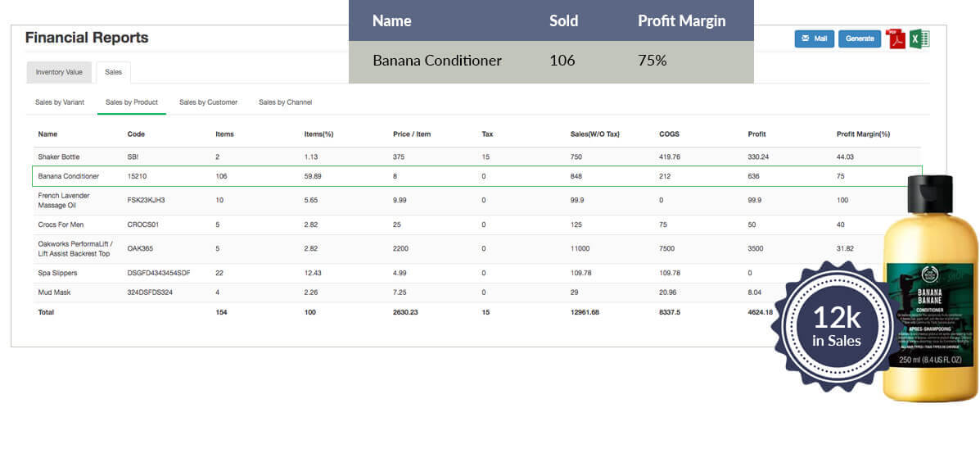The height and width of the screenshot is (467, 980).
Task: Click Spa Slippers items percent 12.43
Action: pyautogui.click(x=313, y=273)
